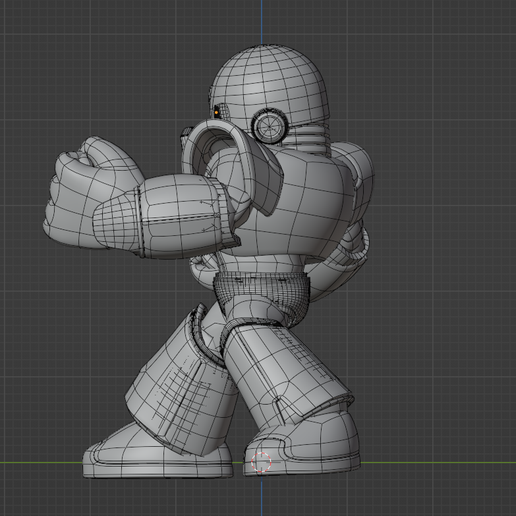Click the robot's chest torso mesh
Viewport: 516px width, 516px height.
(x=300, y=203)
